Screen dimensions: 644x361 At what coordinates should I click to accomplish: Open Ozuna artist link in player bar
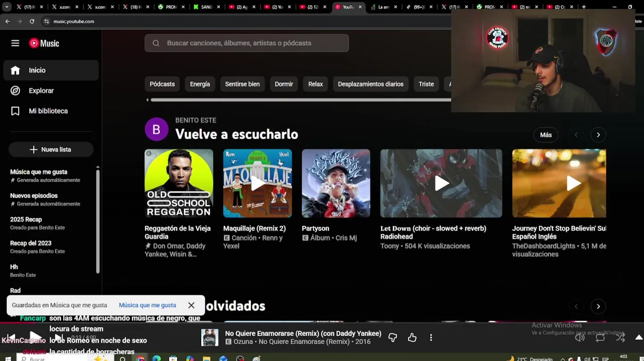243,342
